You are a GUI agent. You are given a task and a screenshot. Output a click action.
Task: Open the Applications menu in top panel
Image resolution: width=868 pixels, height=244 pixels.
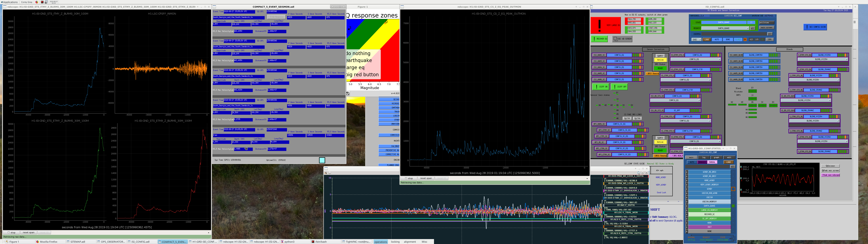click(x=9, y=2)
